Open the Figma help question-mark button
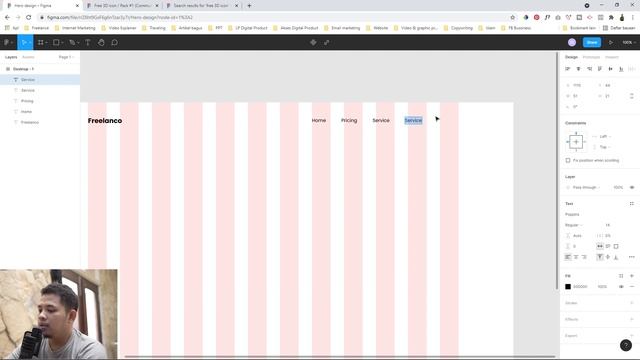This screenshot has width=640, height=360. pyautogui.click(x=626, y=345)
